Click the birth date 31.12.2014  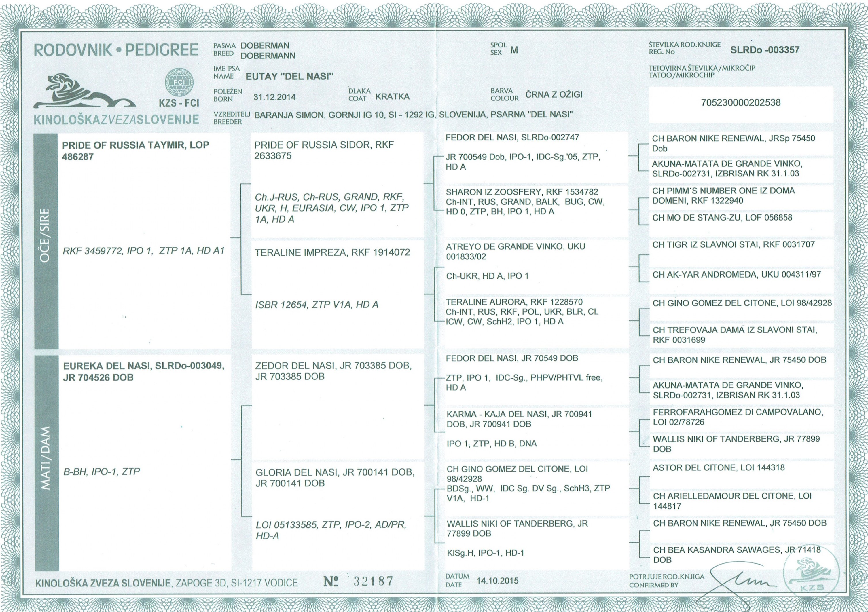coord(274,97)
